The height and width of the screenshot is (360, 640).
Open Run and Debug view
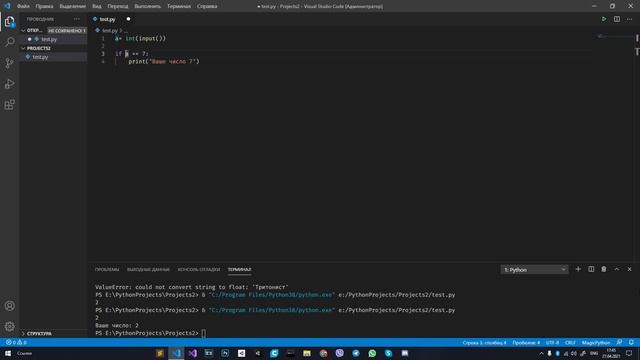[9, 84]
